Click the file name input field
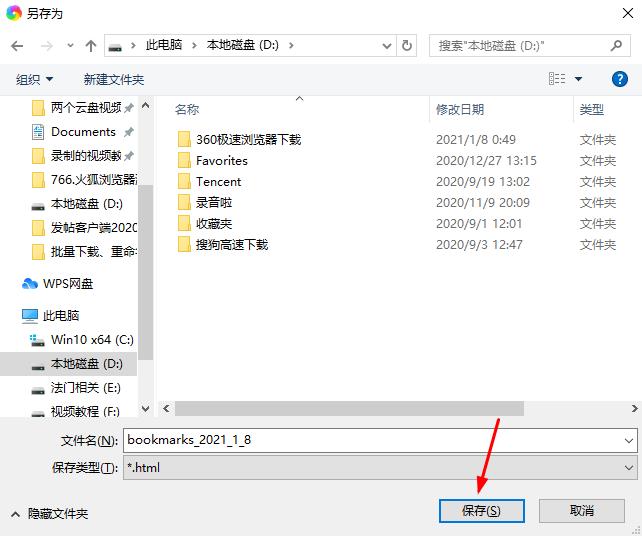The height and width of the screenshot is (536, 642). (x=373, y=440)
